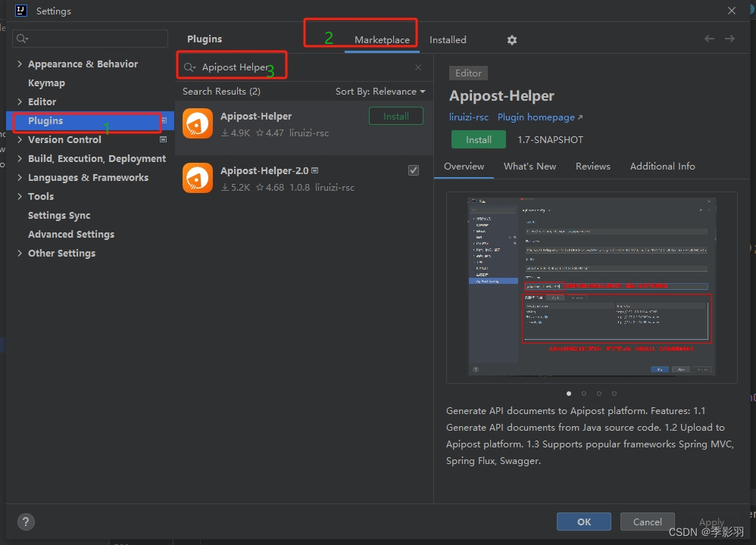Select the Apipost-Helper result row title
The width and height of the screenshot is (756, 545).
point(256,116)
